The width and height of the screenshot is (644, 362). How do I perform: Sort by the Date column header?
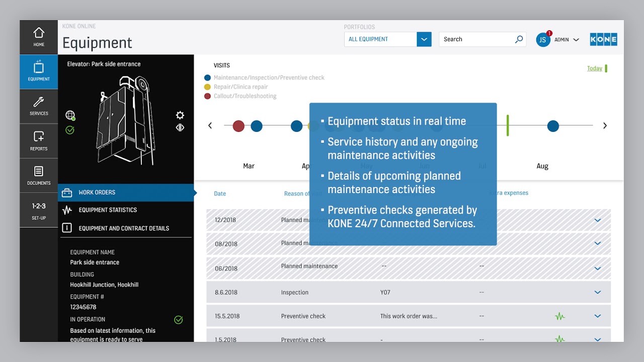tap(220, 194)
